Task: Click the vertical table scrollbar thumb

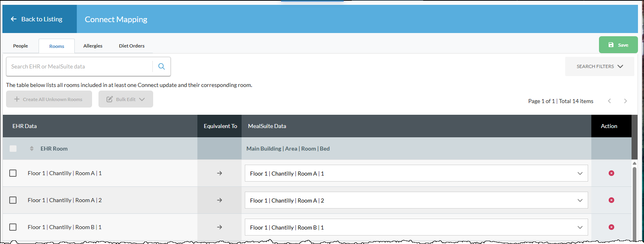Action: (634, 203)
